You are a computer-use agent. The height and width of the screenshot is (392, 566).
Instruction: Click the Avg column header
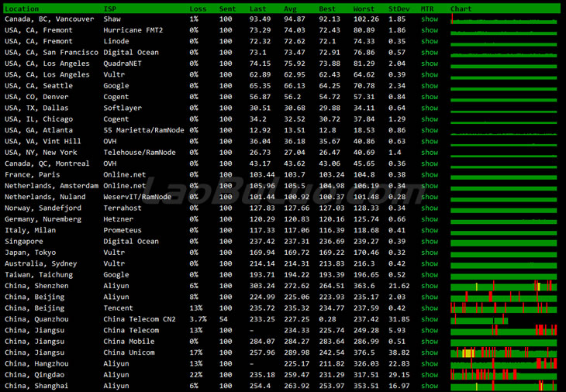coord(290,9)
